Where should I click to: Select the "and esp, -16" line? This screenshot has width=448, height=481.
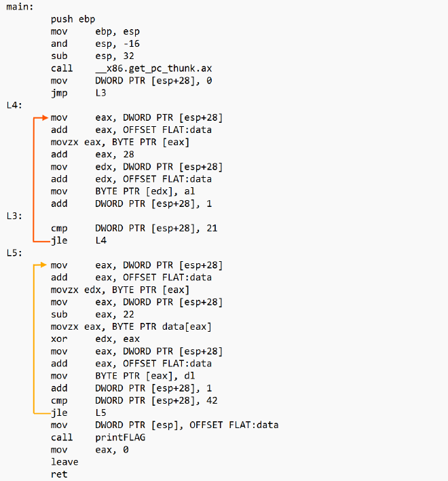[95, 44]
